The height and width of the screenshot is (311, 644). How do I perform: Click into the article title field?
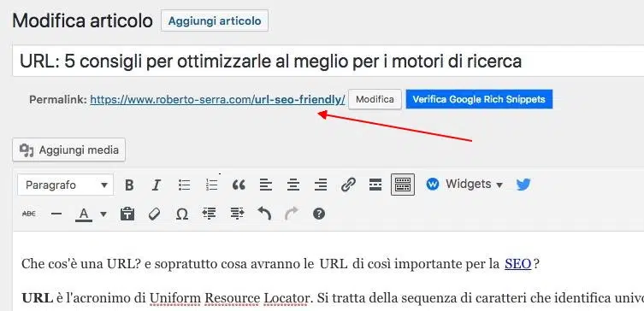(328, 62)
